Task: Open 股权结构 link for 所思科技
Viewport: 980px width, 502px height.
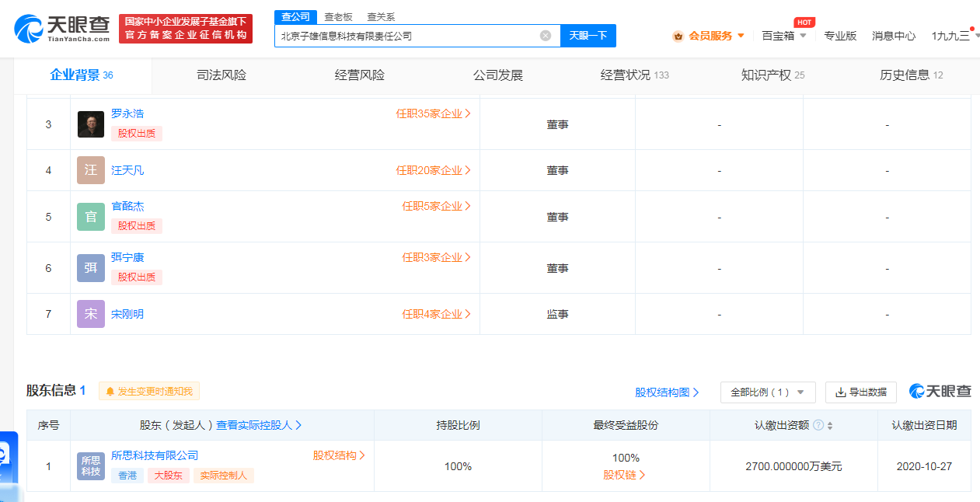Action: (339, 455)
